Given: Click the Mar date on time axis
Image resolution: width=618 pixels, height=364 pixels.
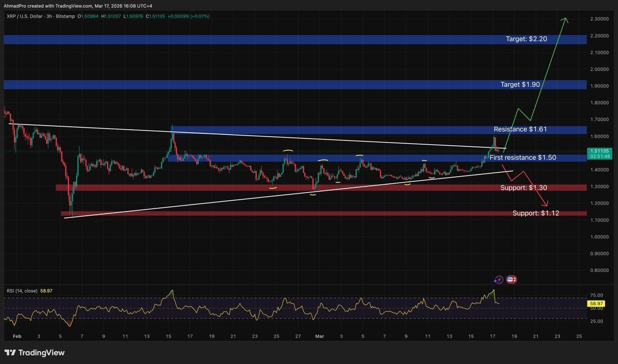Looking at the screenshot, I should point(319,337).
